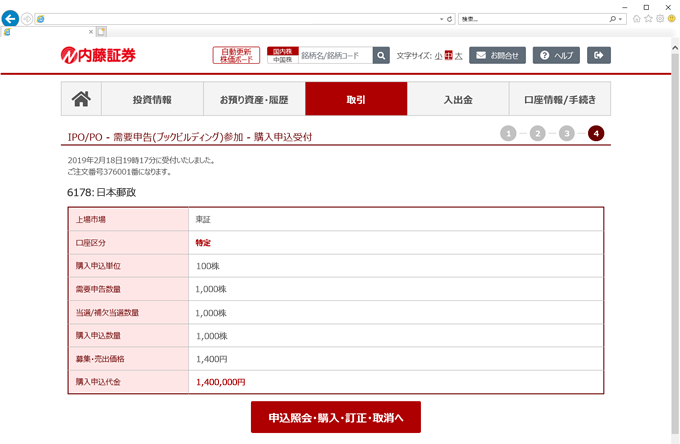
Task: Click 申込照会・購入・訂正・取消へ button
Action: 336,417
